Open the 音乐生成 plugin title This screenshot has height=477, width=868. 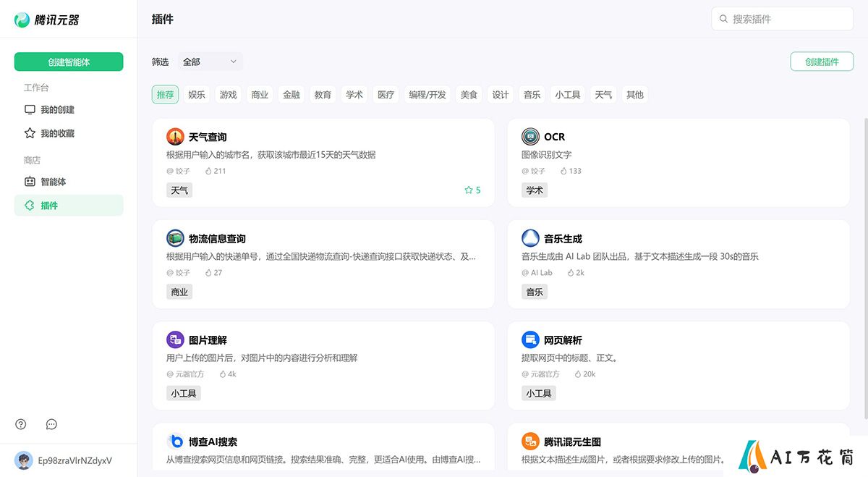pos(563,239)
